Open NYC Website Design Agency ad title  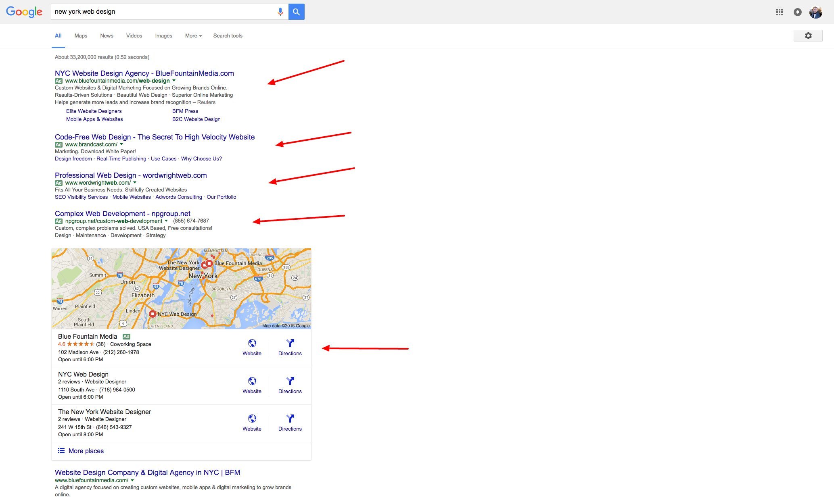(x=144, y=73)
